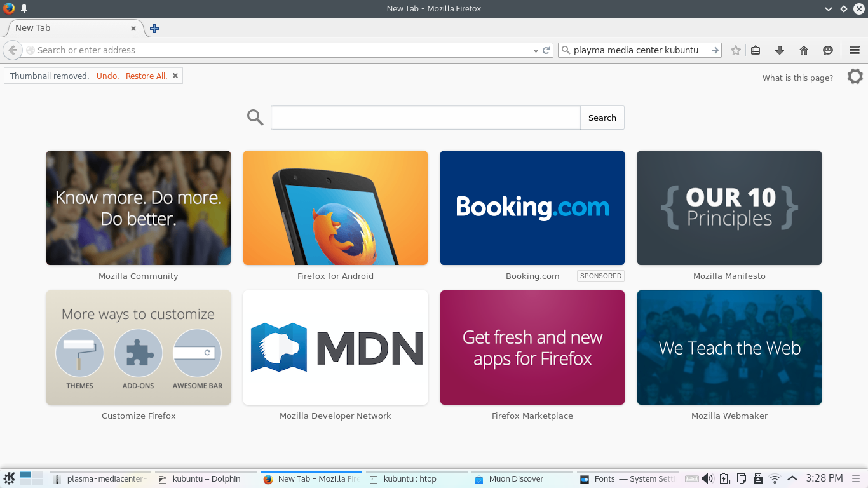Open the removable device notifier icon
Screen dimensions: 868x488
pyautogui.click(x=757, y=478)
